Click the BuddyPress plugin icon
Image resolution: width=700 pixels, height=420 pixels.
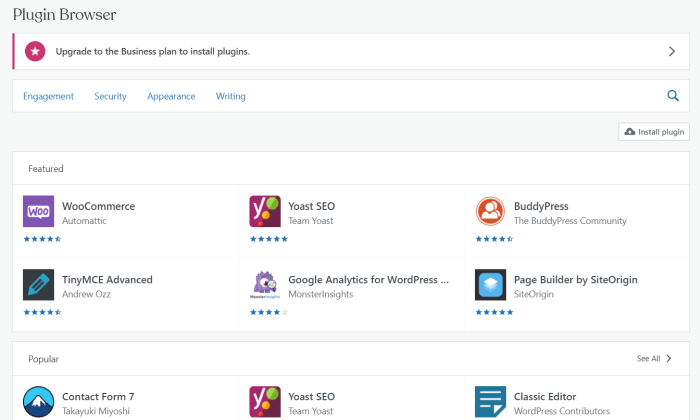pyautogui.click(x=490, y=211)
